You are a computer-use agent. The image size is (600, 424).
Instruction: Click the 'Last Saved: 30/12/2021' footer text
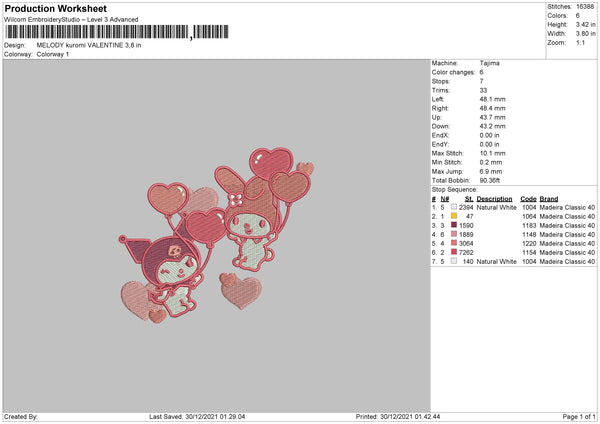tap(197, 416)
